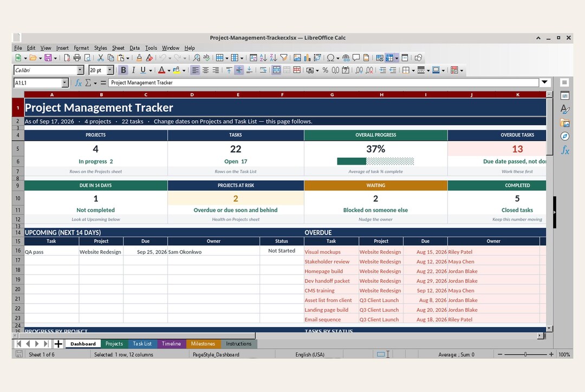
Task: Toggle Bold formatting
Action: [123, 70]
